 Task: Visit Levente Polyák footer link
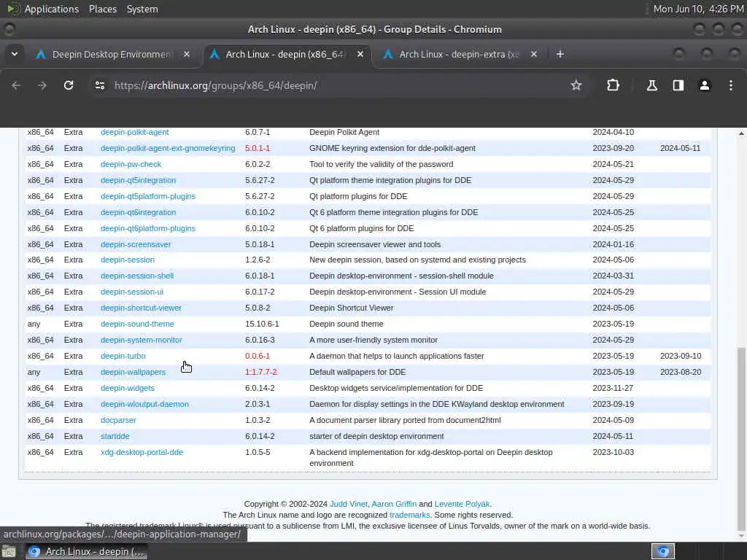point(462,504)
